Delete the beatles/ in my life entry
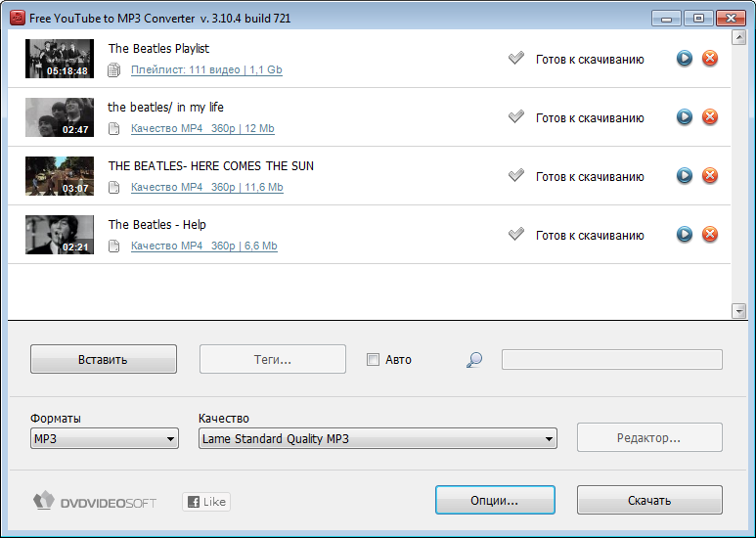 [x=710, y=117]
